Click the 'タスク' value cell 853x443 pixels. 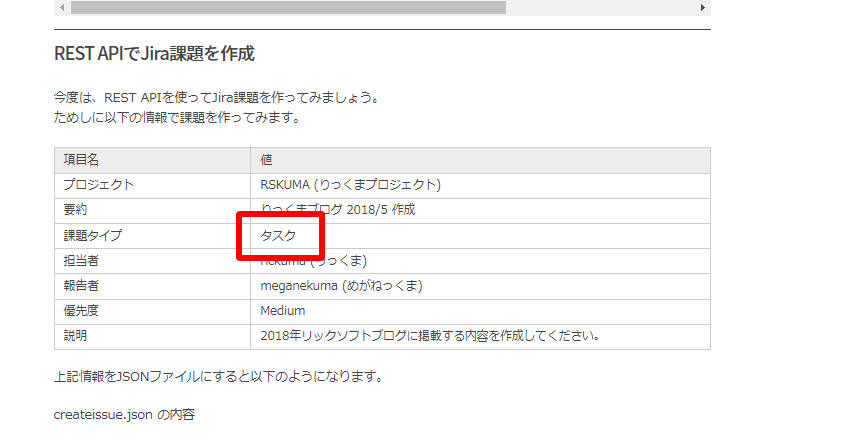click(480, 236)
